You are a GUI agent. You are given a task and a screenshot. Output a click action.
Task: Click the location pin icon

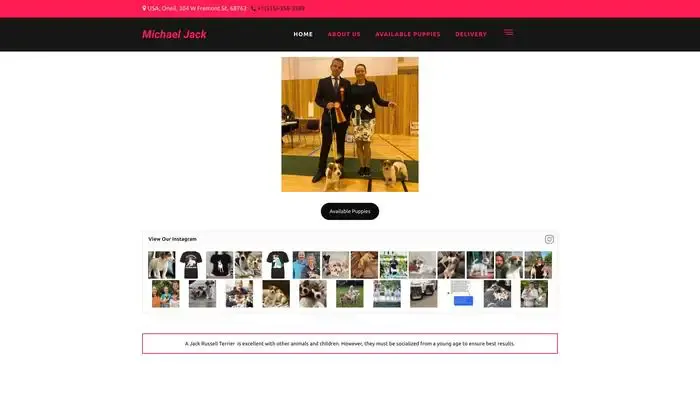coord(144,8)
